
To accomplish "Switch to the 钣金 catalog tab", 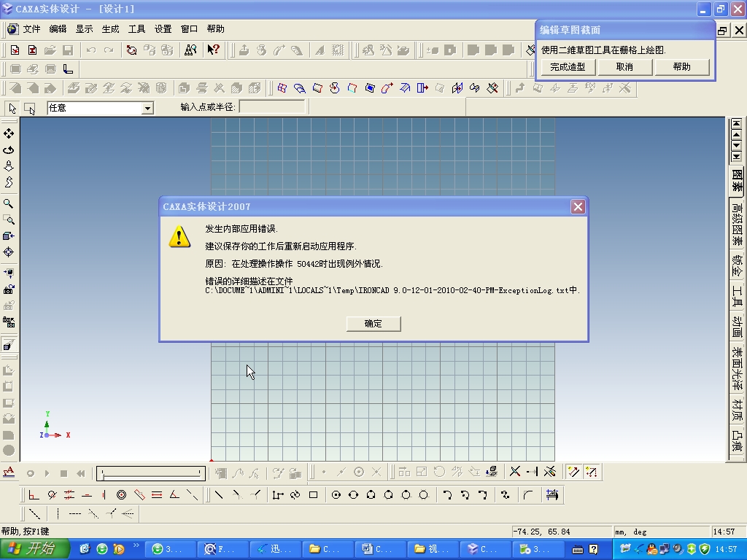I will coord(737,266).
